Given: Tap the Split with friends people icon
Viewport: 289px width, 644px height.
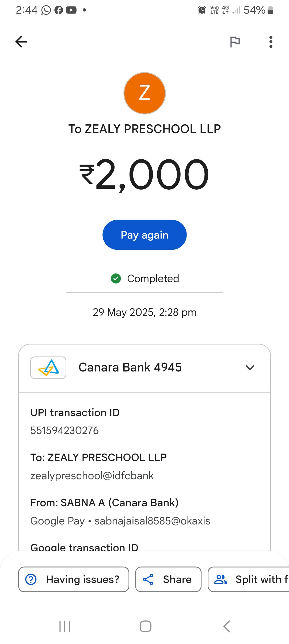Looking at the screenshot, I should click(x=220, y=579).
